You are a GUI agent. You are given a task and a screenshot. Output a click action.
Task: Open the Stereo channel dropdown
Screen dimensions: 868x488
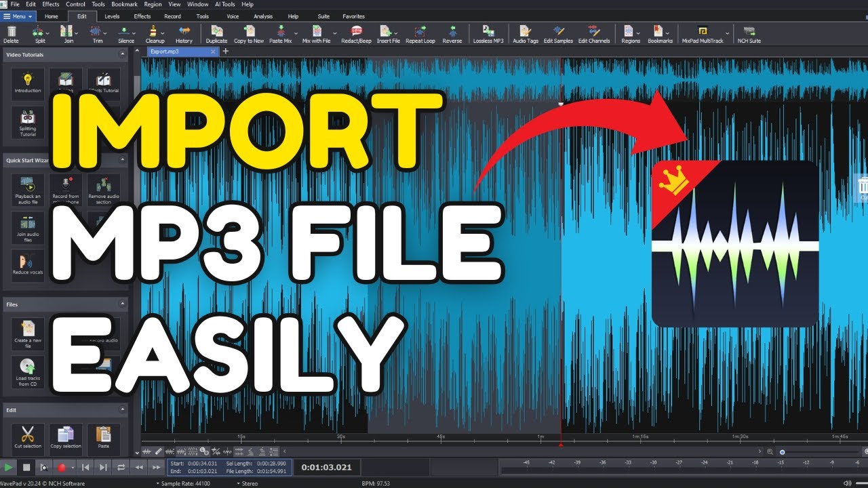click(249, 483)
